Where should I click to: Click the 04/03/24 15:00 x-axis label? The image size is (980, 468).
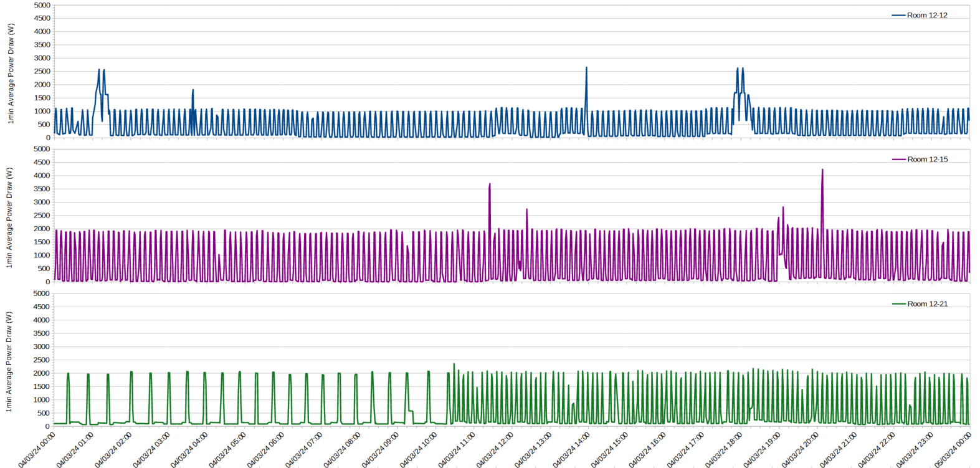click(609, 449)
